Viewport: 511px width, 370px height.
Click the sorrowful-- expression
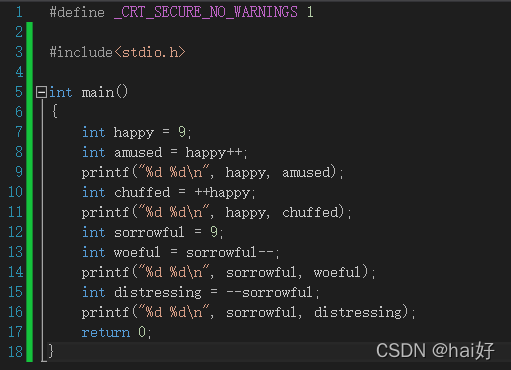point(230,252)
